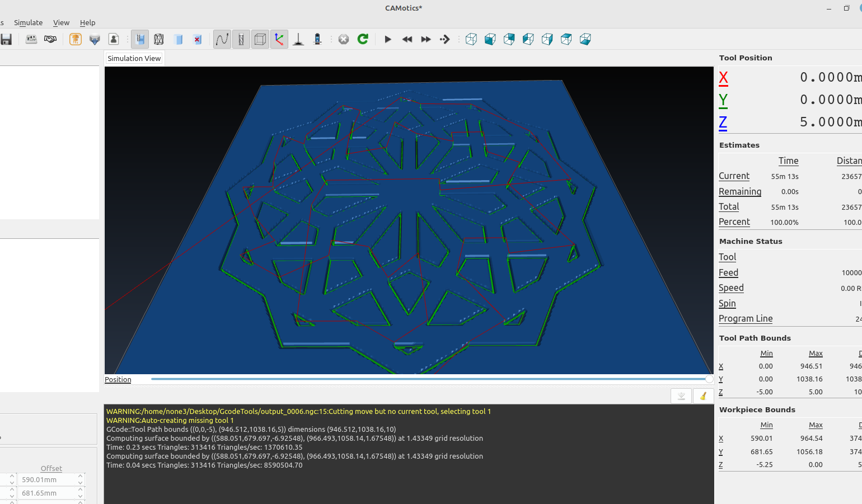The width and height of the screenshot is (862, 504).
Task: Toggle the cutting tool display
Action: (x=241, y=39)
